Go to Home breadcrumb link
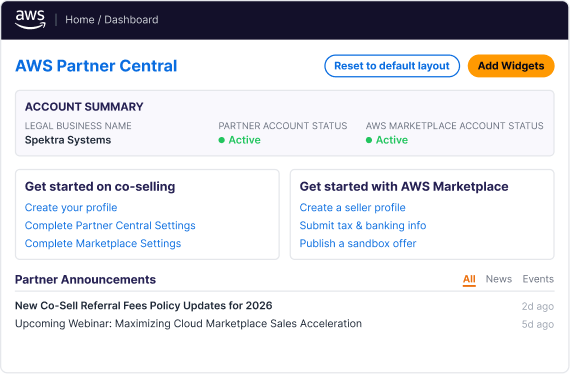The height and width of the screenshot is (374, 570). pos(80,20)
